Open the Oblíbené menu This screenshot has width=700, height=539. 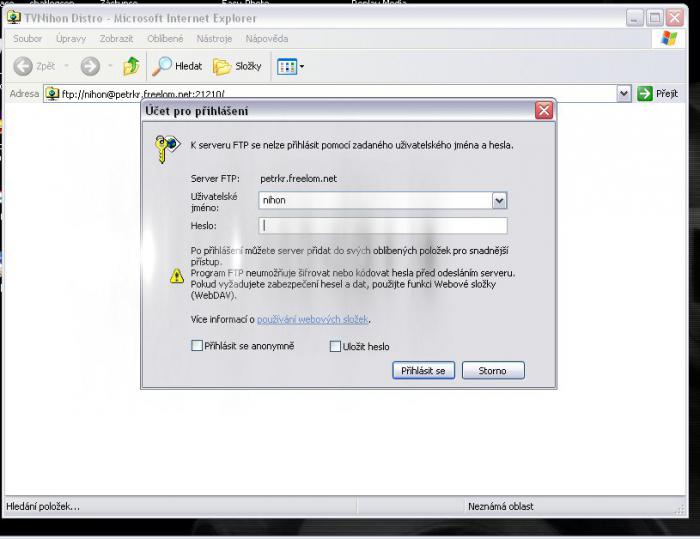pos(165,39)
